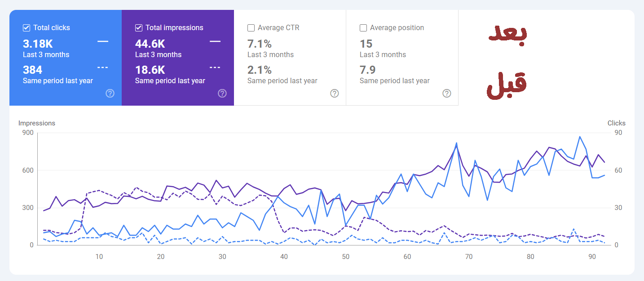Click dashed line legend in Total impressions card

pyautogui.click(x=215, y=67)
